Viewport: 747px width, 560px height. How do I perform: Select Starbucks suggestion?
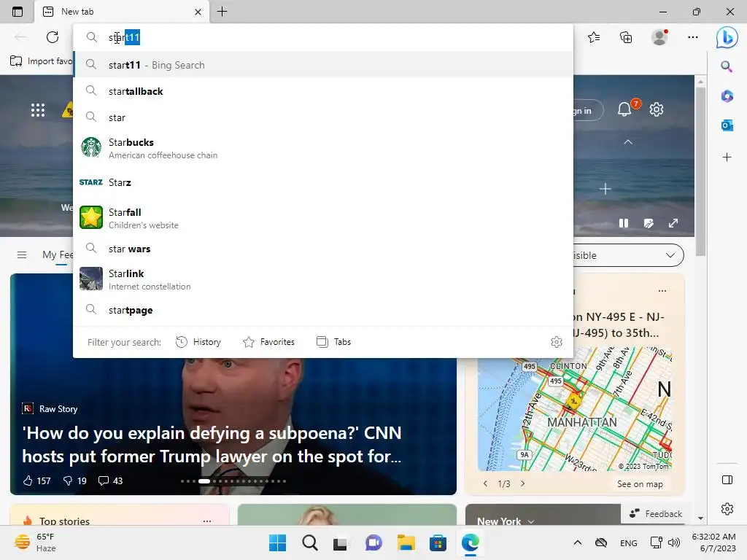[323, 148]
